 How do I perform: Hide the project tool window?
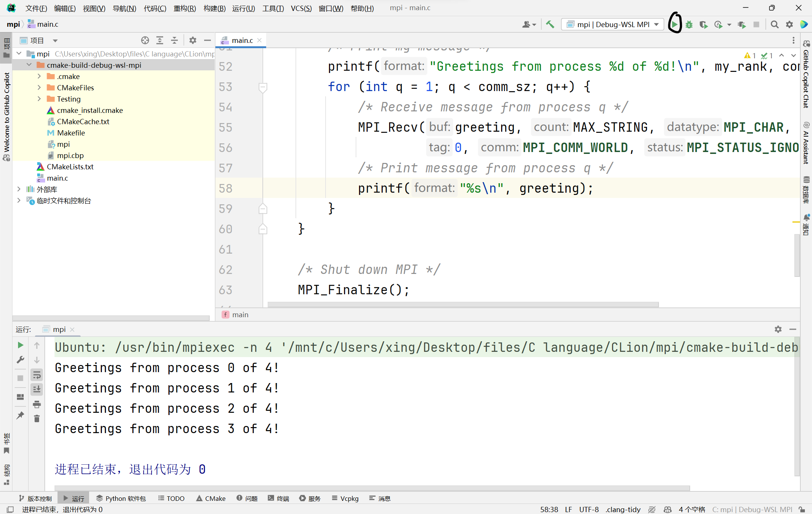pyautogui.click(x=208, y=40)
